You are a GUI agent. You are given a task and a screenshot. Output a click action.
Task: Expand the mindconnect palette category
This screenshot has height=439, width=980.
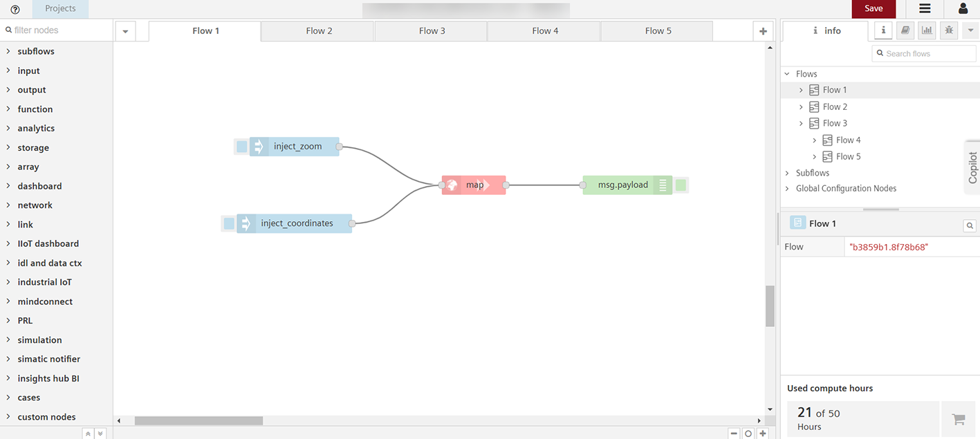coord(56,301)
